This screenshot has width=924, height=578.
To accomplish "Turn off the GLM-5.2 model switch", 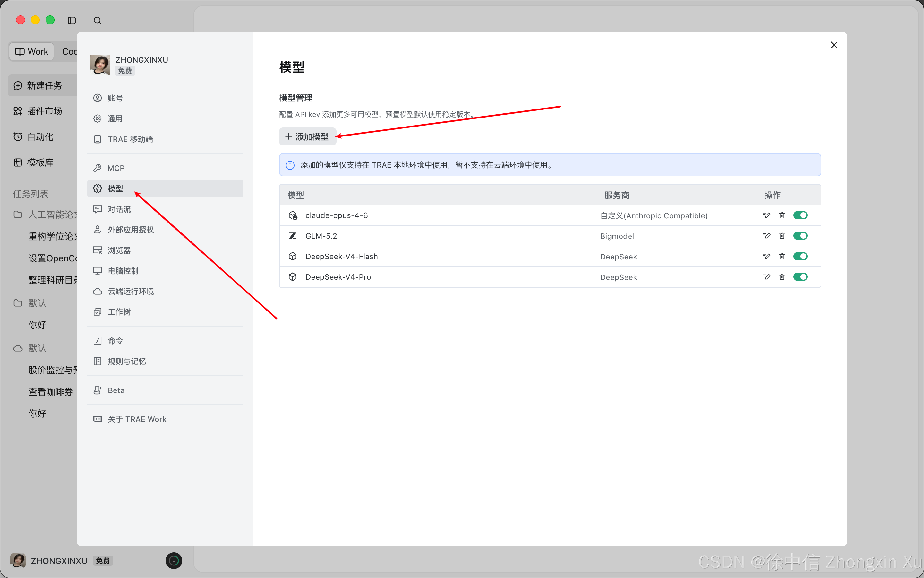I will pos(800,236).
